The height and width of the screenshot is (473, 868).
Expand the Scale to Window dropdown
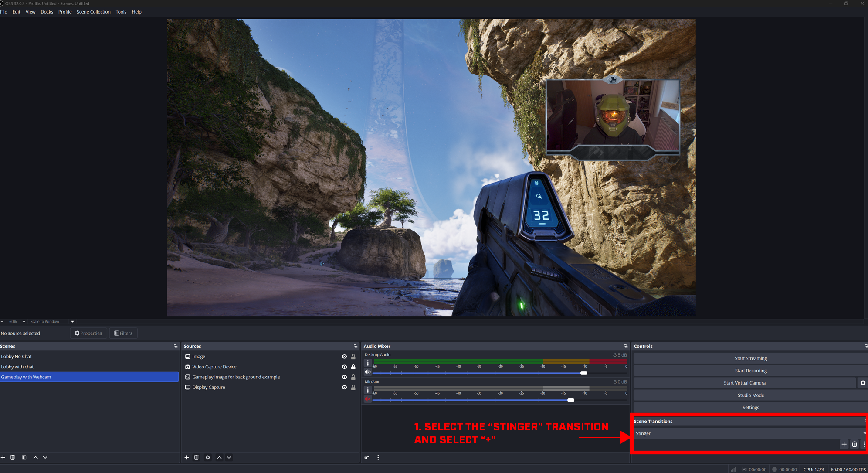(72, 321)
